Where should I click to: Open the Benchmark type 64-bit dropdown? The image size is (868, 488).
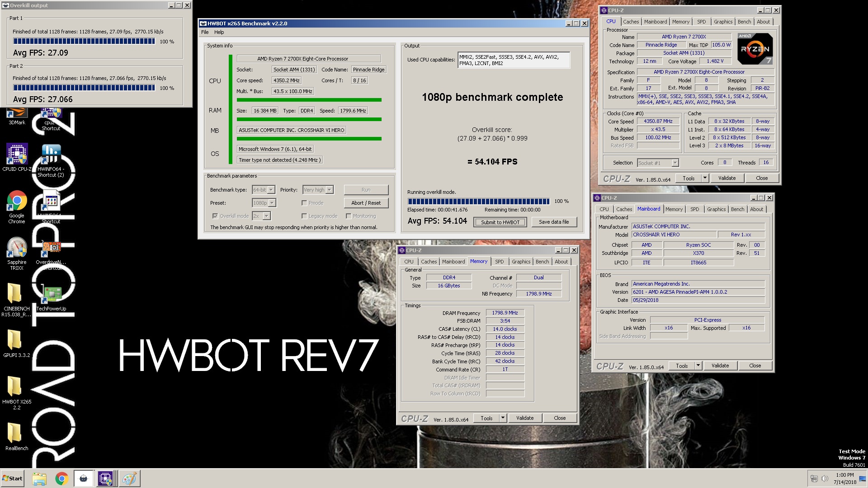pos(264,190)
